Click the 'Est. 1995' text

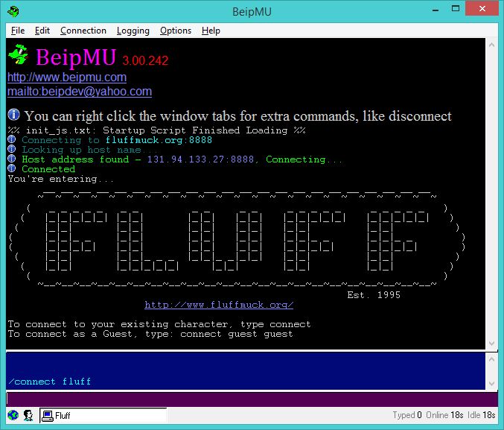[374, 295]
